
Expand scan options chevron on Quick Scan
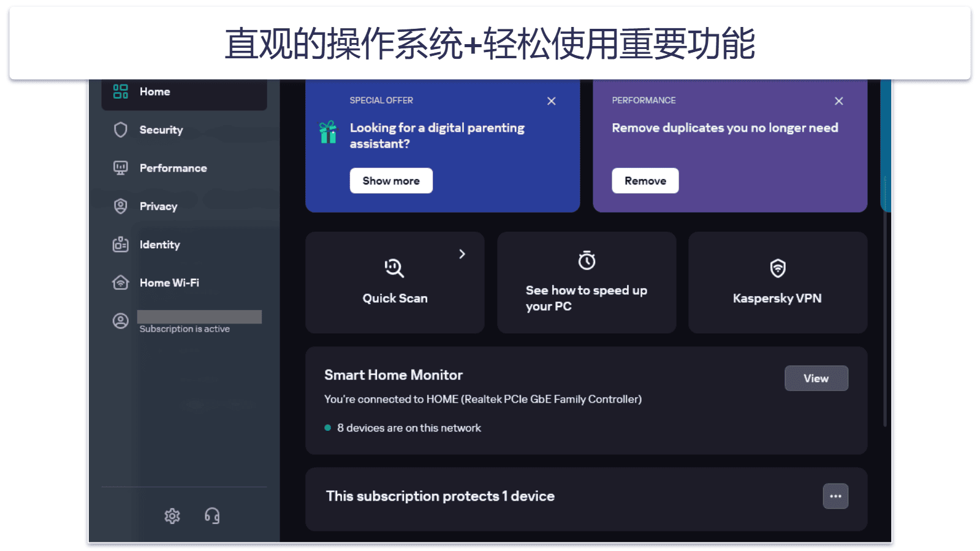(x=462, y=254)
